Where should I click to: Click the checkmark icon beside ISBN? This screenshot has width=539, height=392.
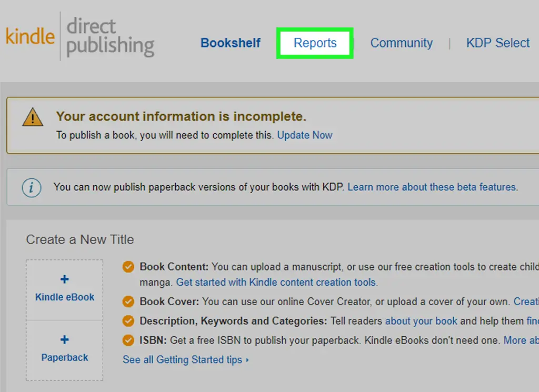pyautogui.click(x=128, y=340)
